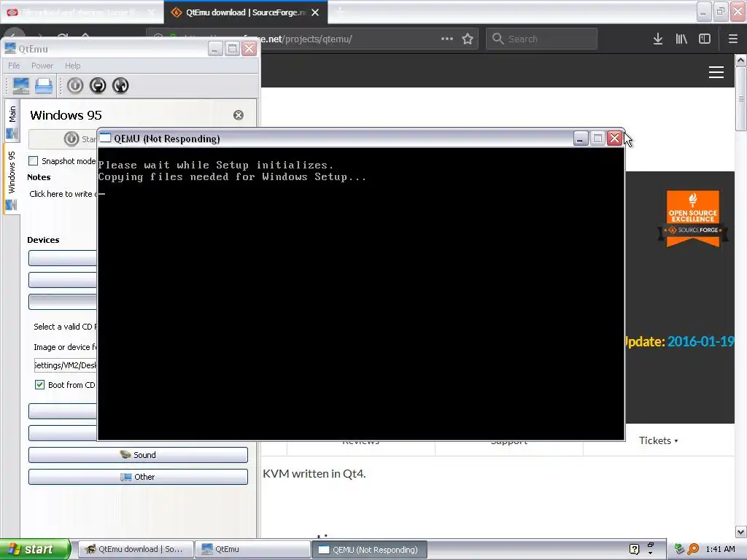Click the Start button in Windows 95 panel

pyautogui.click(x=64, y=139)
